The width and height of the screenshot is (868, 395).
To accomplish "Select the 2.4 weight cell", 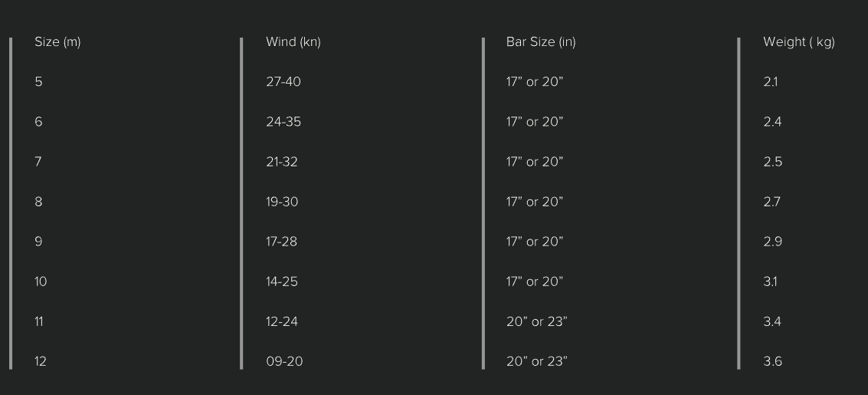I will click(772, 122).
